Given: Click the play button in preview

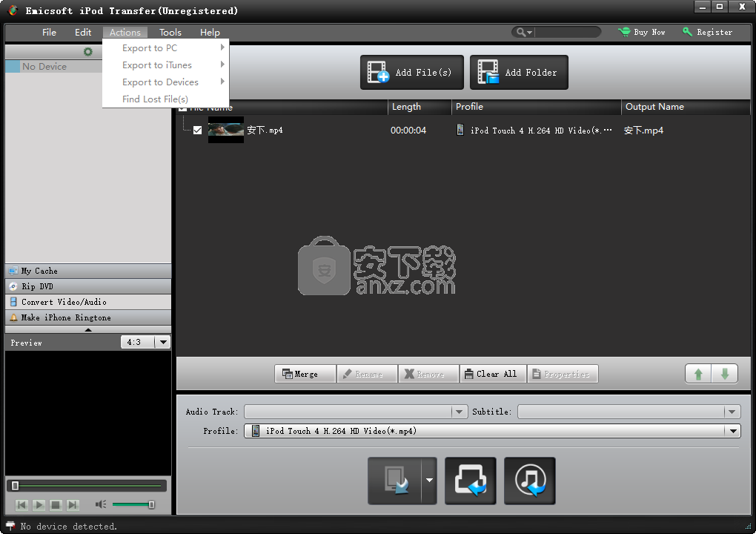Looking at the screenshot, I should [x=39, y=505].
